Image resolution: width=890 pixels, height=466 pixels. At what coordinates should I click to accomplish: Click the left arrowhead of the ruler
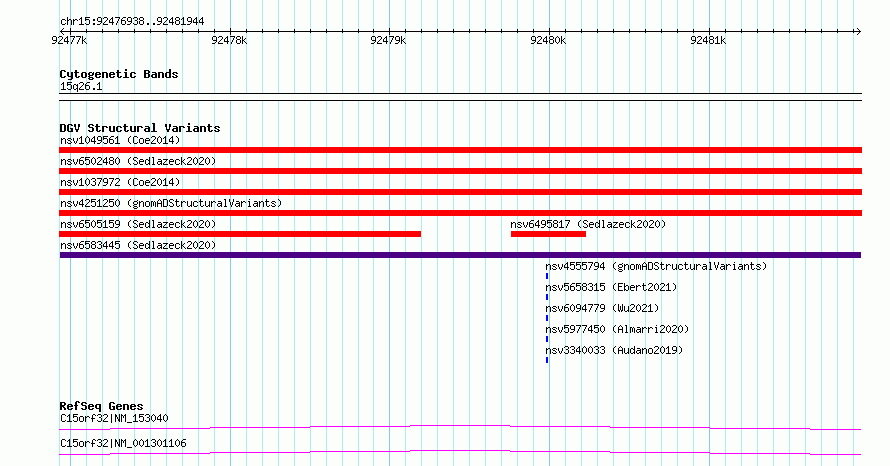63,32
